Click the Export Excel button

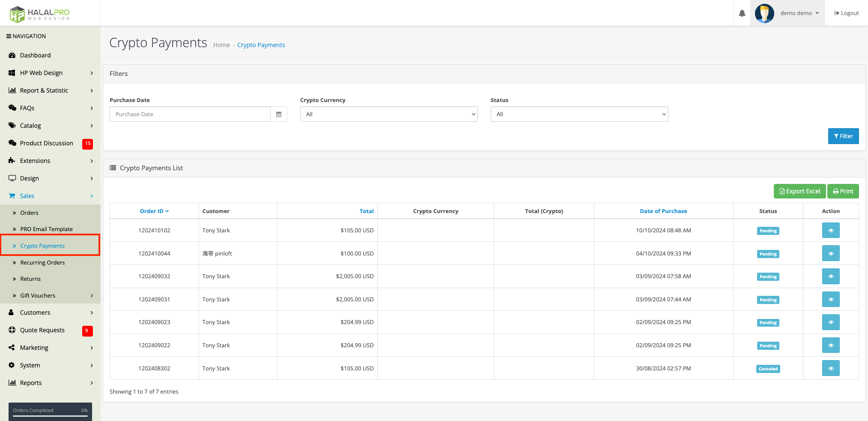tap(800, 191)
